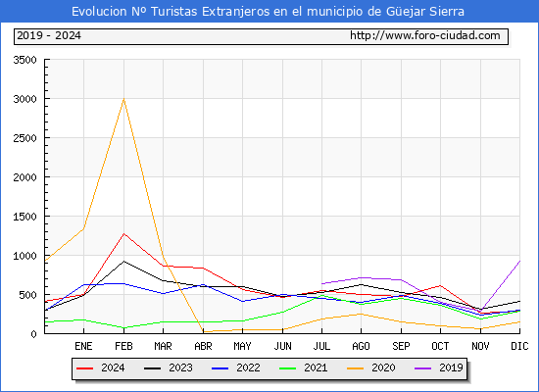Click the AGO month axis label
This screenshot has width=539, height=392.
pyautogui.click(x=361, y=346)
